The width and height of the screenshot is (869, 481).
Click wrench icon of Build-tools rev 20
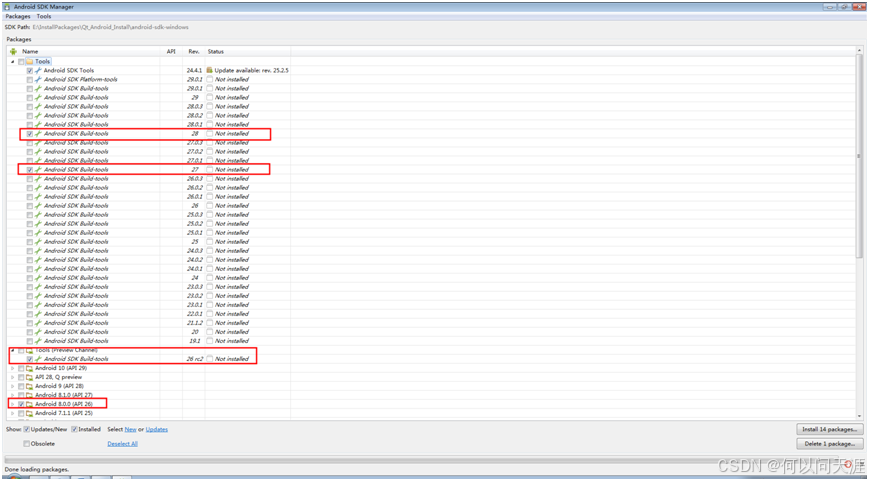pos(38,332)
